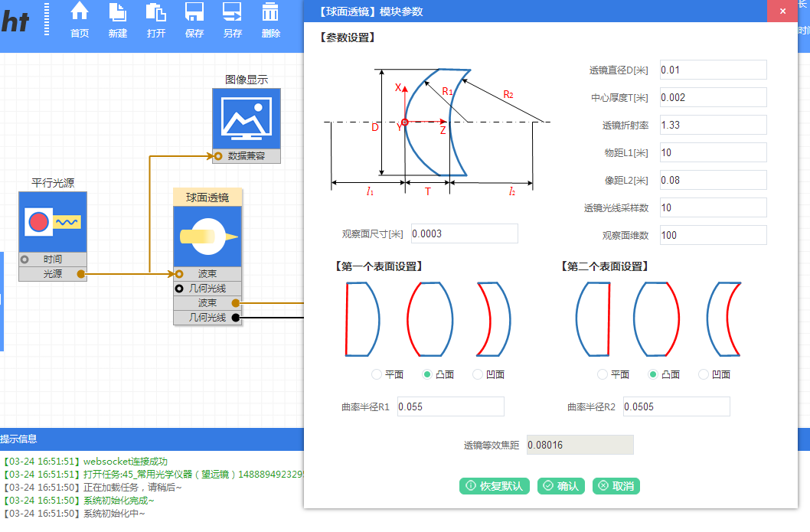Select 凹面 radio for the second surface
Viewport: 810px width, 532px height.
[x=704, y=374]
